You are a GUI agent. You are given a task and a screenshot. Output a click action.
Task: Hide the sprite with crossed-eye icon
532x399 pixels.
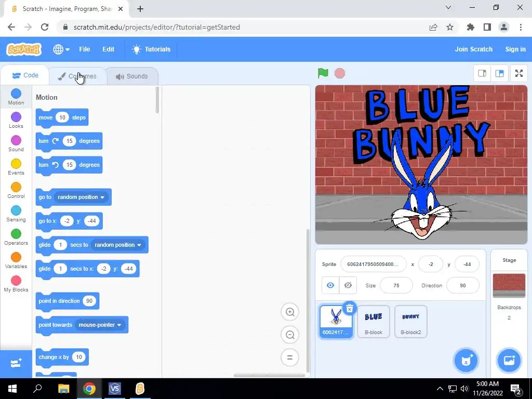point(348,285)
